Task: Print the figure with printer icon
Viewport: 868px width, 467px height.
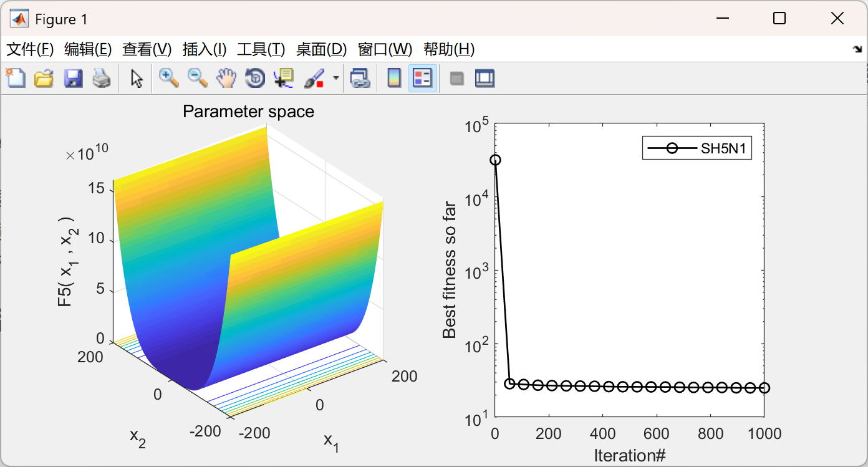Action: [x=102, y=78]
